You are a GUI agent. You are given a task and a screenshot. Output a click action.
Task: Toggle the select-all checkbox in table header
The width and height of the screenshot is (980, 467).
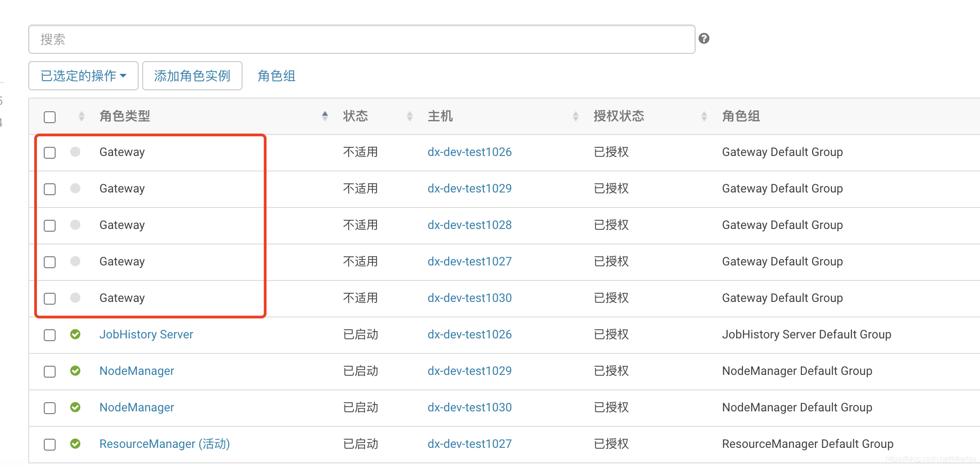tap(50, 117)
